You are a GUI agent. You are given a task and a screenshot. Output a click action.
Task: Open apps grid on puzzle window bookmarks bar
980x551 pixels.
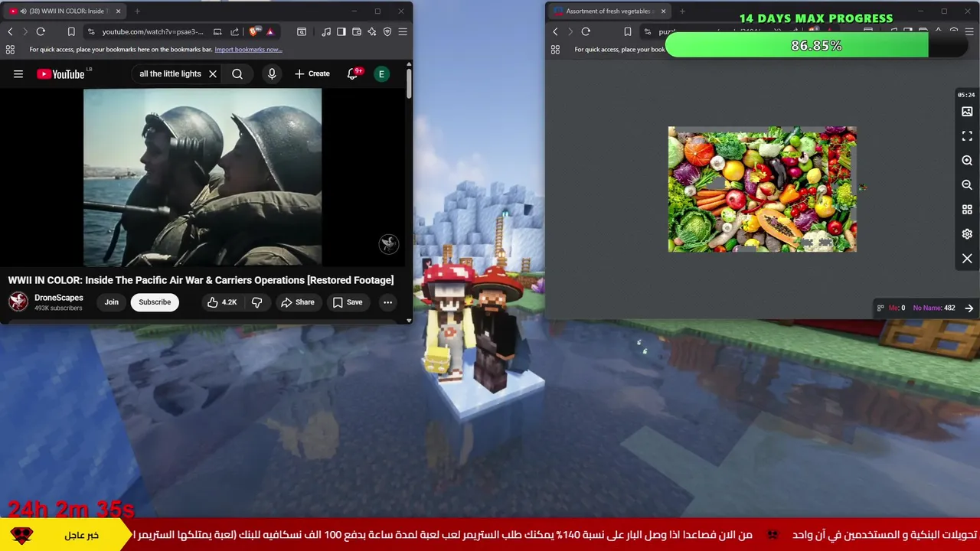pos(555,49)
